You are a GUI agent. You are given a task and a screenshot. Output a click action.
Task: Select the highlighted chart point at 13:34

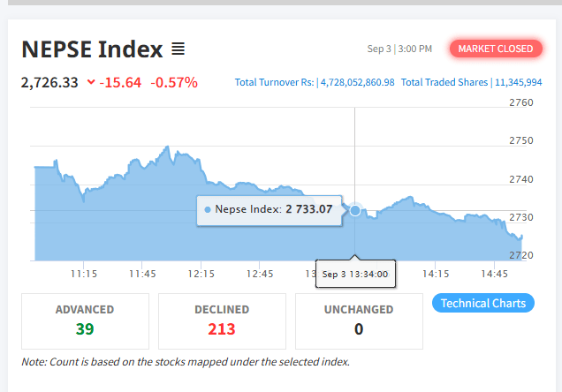tap(355, 210)
